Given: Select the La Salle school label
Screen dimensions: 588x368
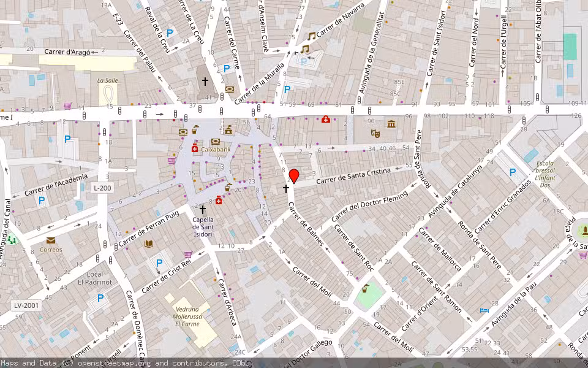Looking at the screenshot, I should [x=108, y=80].
